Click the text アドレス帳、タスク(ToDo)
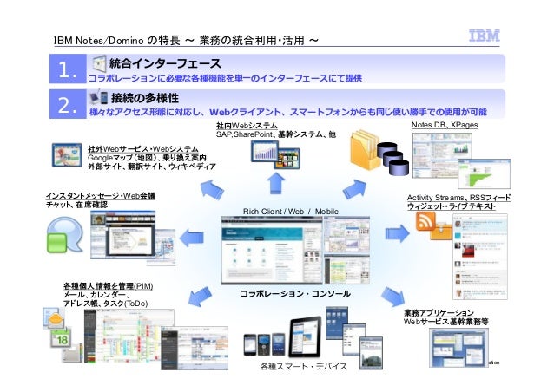This screenshot has width=554, height=392. (106, 304)
